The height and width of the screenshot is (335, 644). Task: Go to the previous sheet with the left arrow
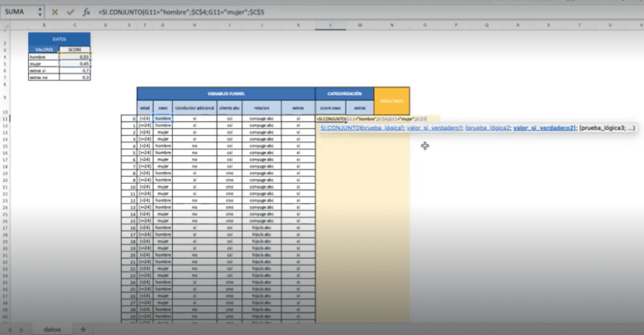(10, 330)
